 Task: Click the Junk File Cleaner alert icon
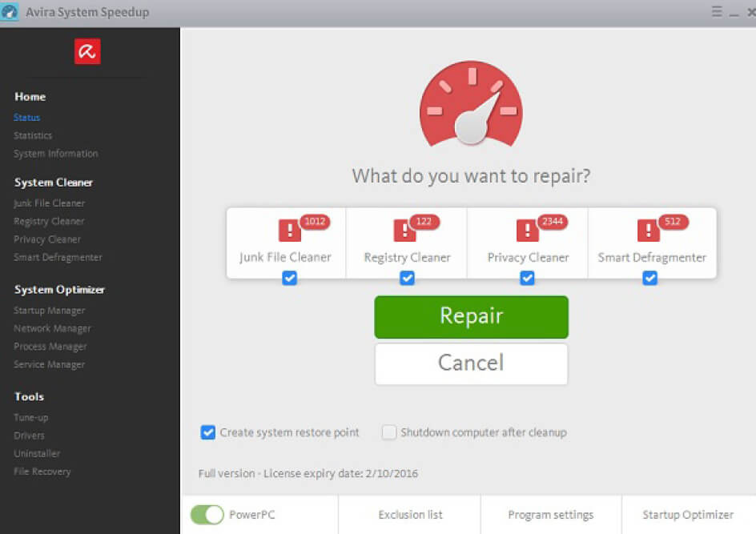click(x=289, y=231)
